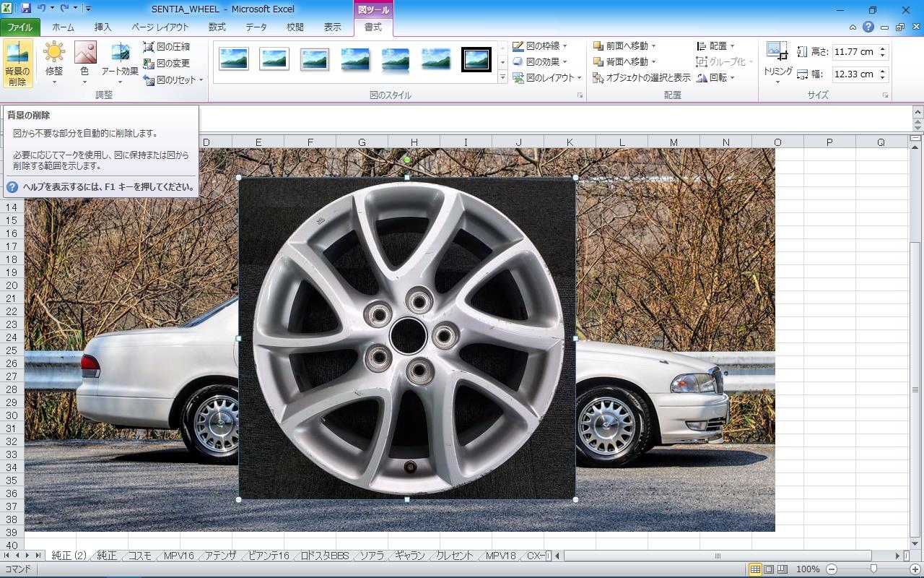The width and height of the screenshot is (924, 578).
Task: Switch to the ホーム tab
Action: [63, 27]
